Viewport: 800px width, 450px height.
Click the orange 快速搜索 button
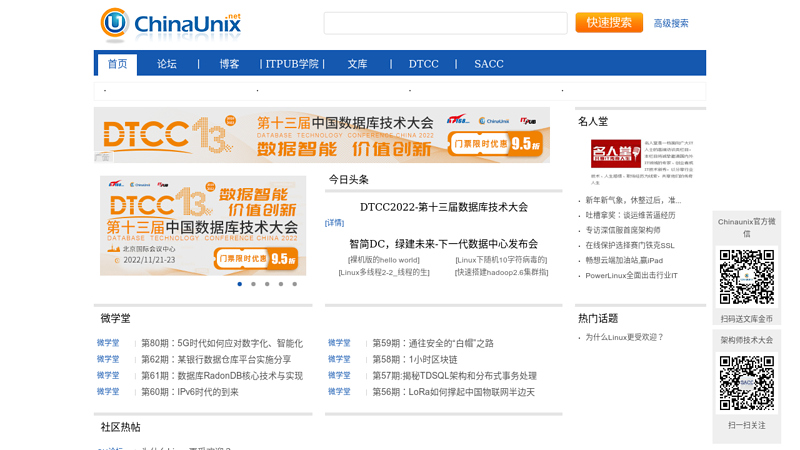tap(609, 22)
